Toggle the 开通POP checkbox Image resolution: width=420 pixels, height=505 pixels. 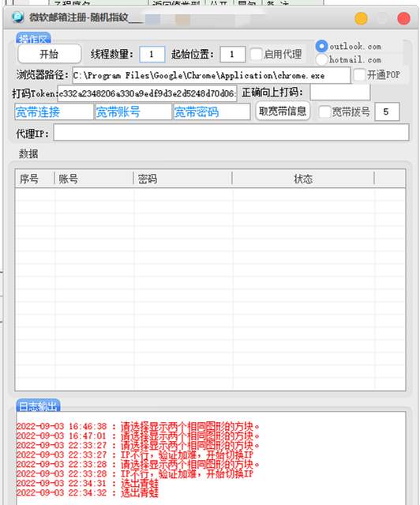point(359,75)
